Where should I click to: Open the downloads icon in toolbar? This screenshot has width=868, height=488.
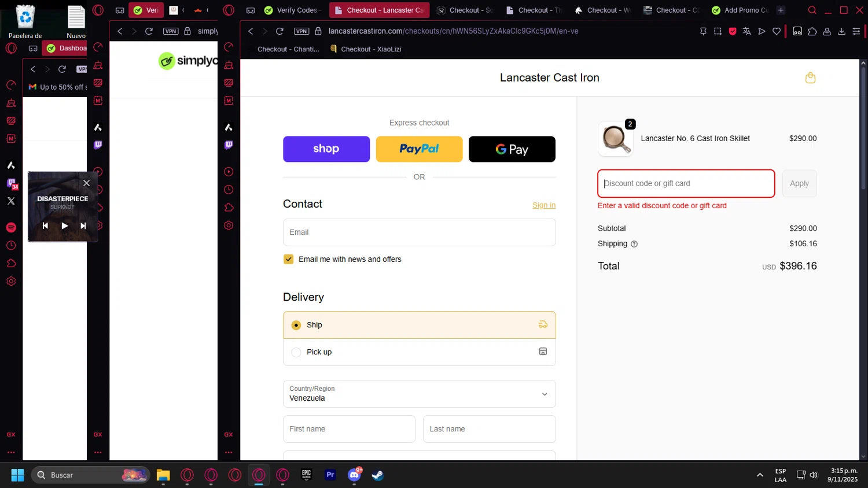841,31
